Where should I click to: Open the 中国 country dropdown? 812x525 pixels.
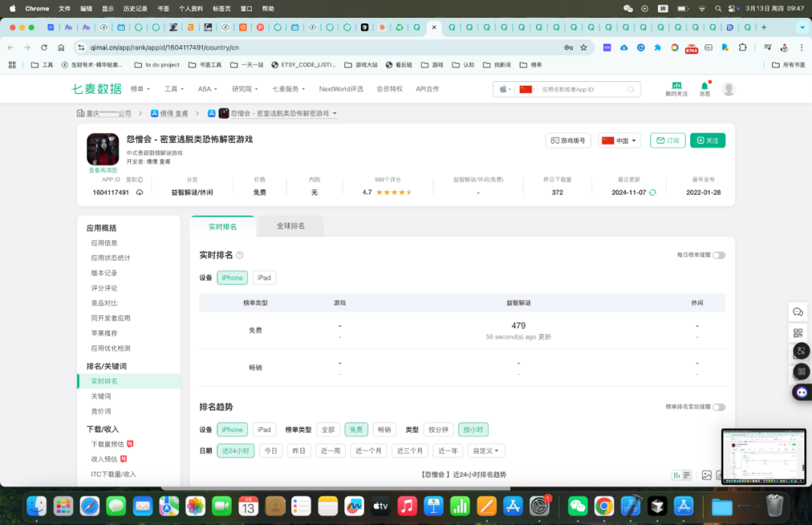(620, 141)
